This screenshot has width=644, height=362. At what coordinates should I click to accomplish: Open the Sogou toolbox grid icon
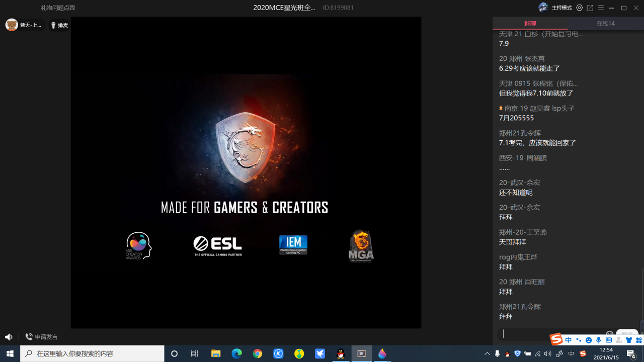click(639, 340)
